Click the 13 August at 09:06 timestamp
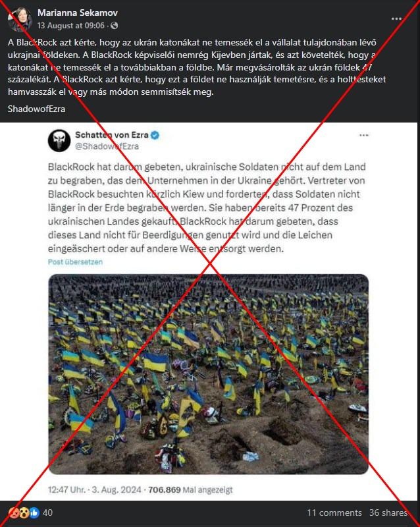This screenshot has height=527, width=420. 71,26
